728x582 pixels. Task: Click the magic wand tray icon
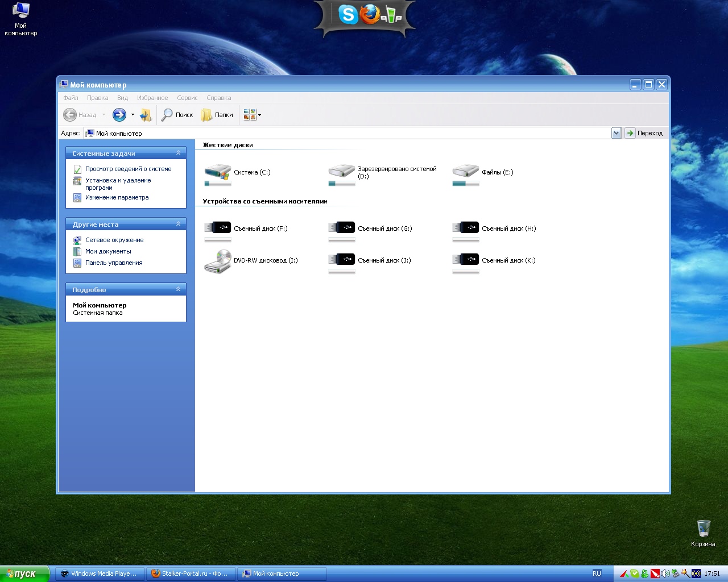coord(685,573)
